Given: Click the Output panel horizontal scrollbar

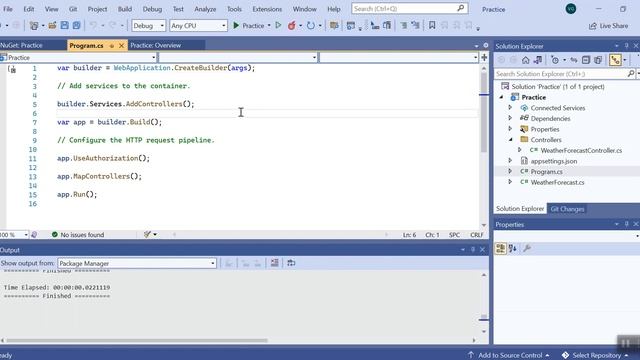Looking at the screenshot, I should (137, 340).
